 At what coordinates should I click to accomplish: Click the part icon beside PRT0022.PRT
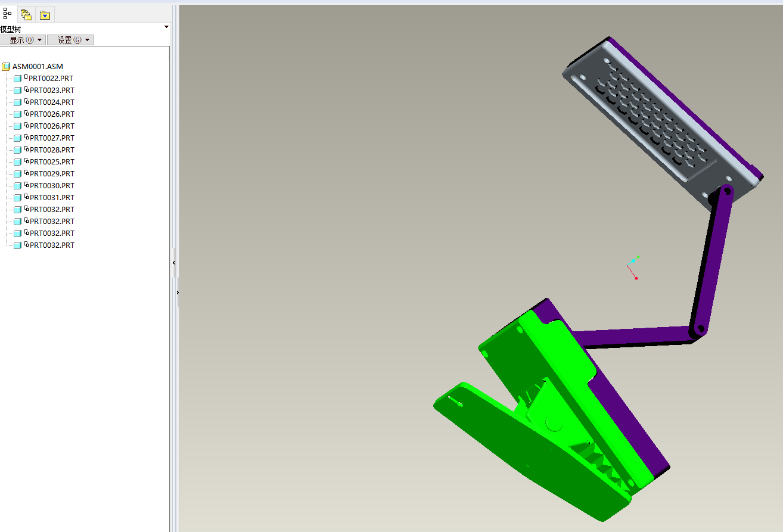[x=17, y=79]
